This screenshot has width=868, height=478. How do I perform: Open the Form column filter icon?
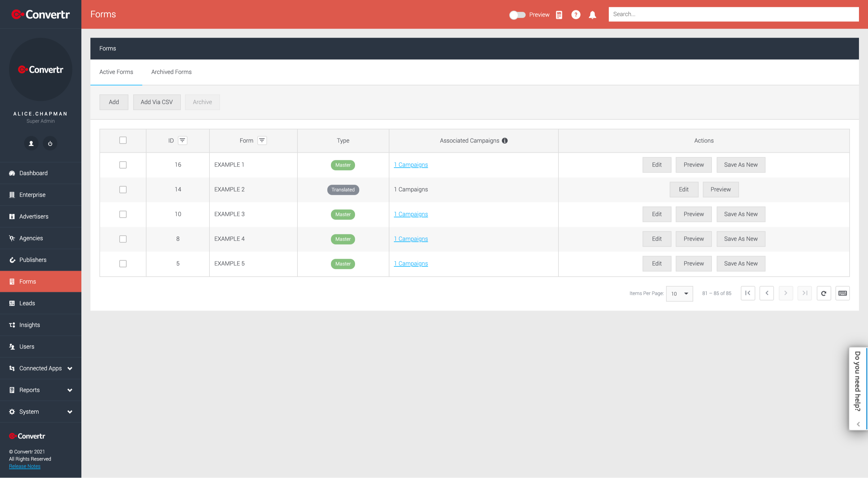pos(262,140)
